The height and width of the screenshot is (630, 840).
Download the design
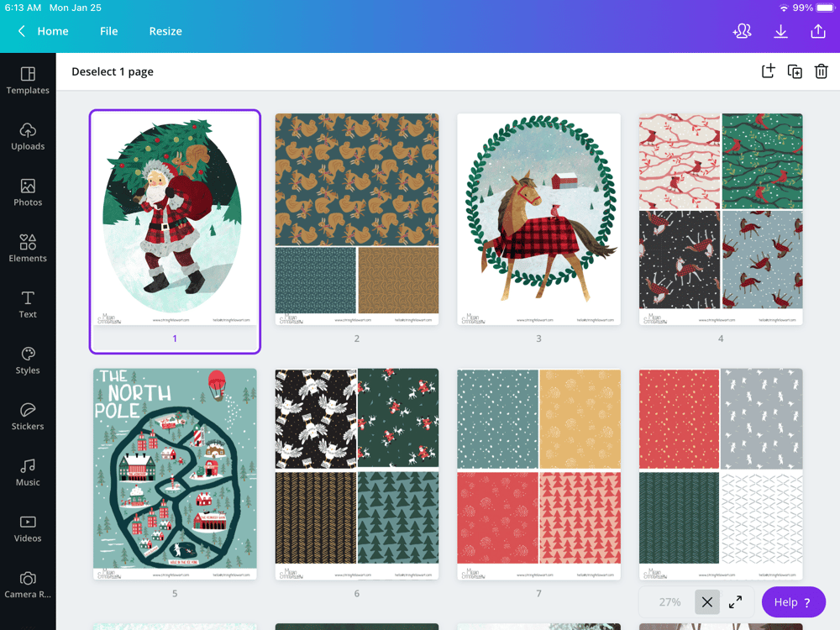[x=780, y=30]
